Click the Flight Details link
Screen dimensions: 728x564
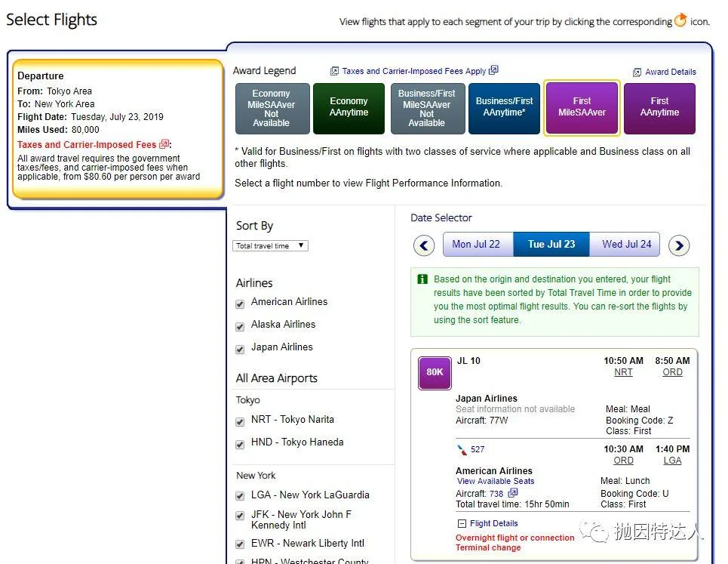(x=493, y=523)
